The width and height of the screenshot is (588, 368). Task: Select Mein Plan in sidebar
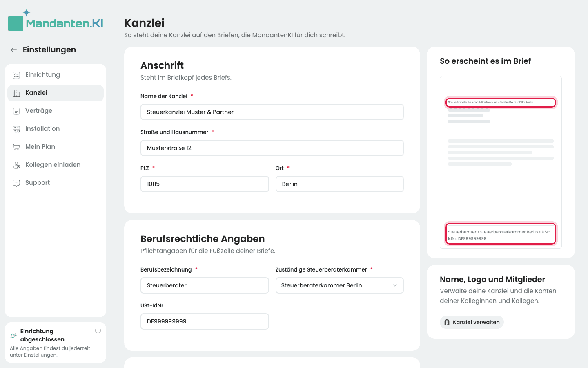(56, 147)
